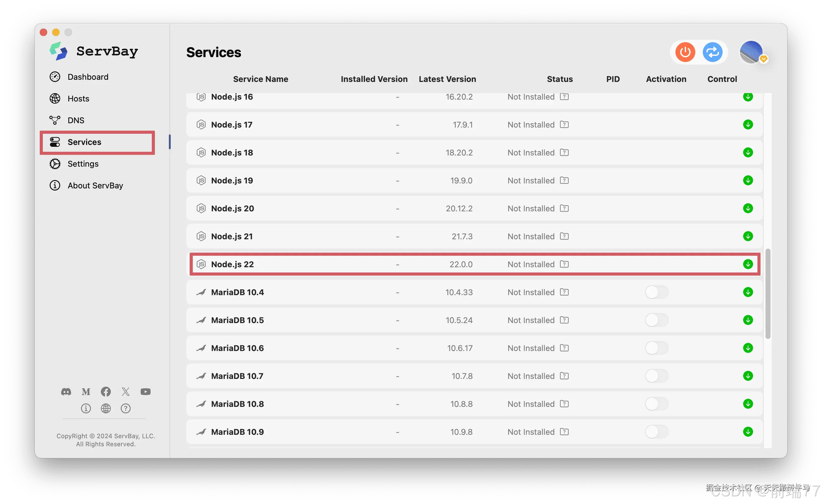Click the Node.js 18 download icon
The height and width of the screenshot is (504, 822).
747,152
